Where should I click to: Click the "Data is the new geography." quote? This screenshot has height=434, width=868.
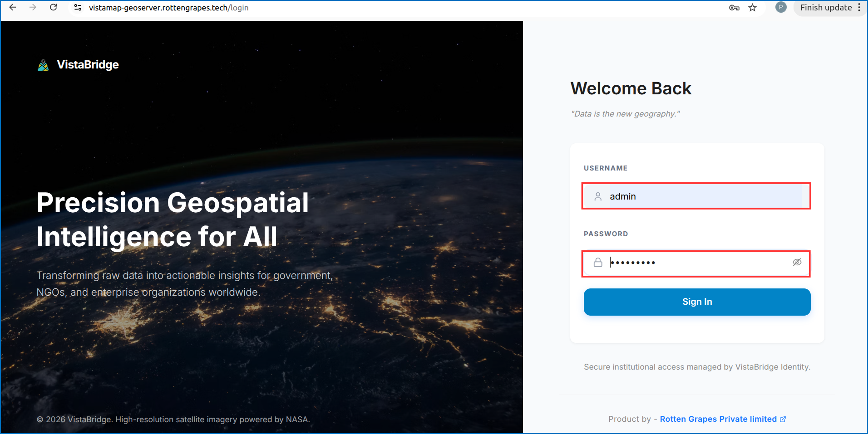625,114
